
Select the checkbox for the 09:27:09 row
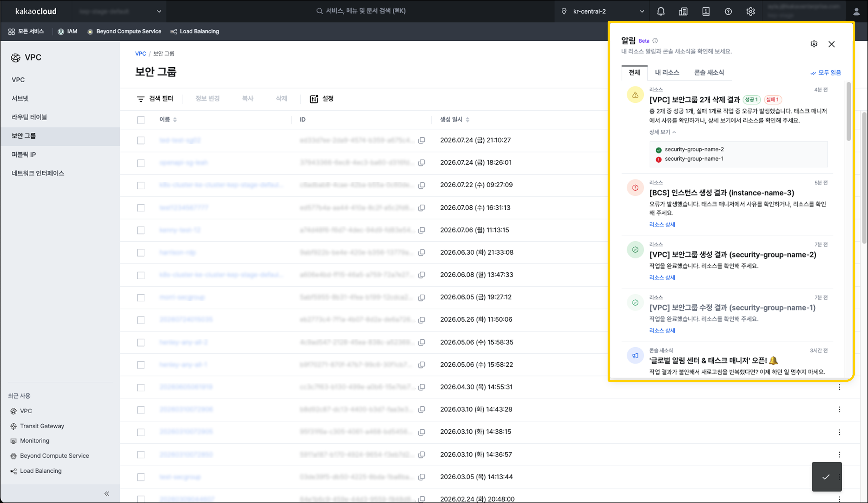point(141,185)
